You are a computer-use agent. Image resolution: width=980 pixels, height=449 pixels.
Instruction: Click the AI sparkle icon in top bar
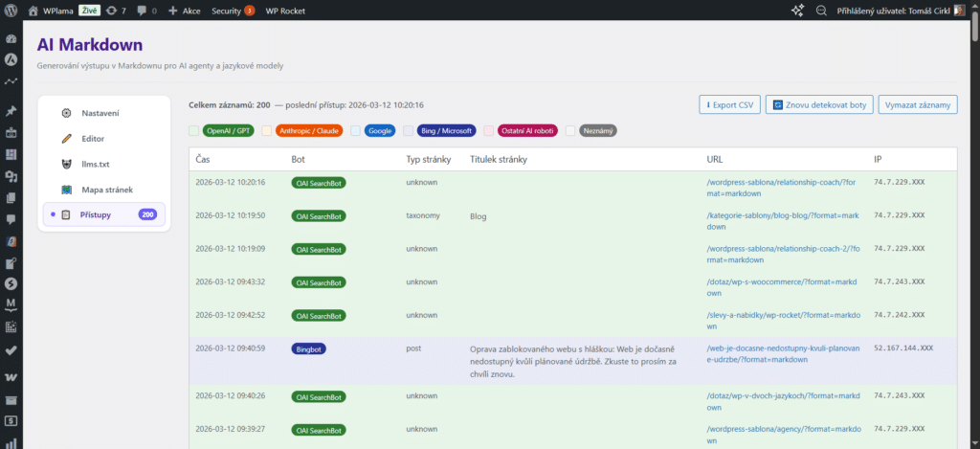[797, 11]
